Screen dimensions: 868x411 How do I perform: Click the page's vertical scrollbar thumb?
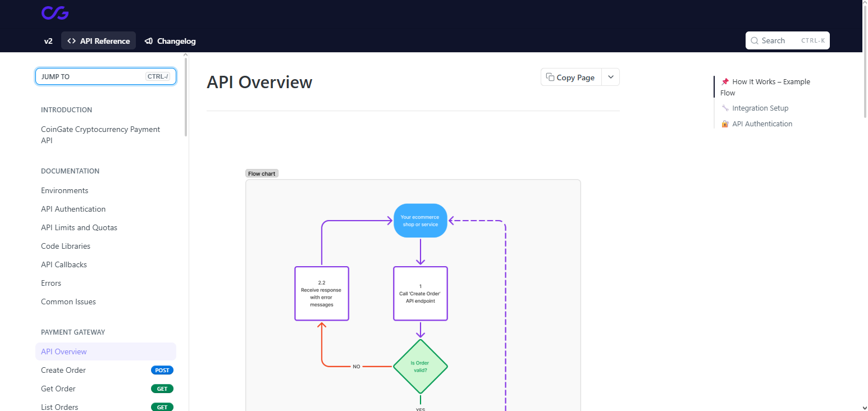[x=865, y=62]
